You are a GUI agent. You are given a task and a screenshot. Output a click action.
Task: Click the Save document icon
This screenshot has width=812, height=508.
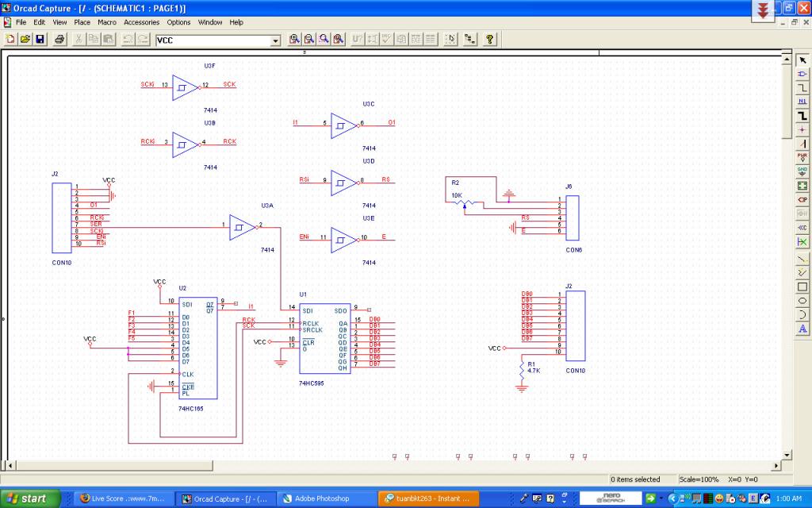(x=40, y=39)
